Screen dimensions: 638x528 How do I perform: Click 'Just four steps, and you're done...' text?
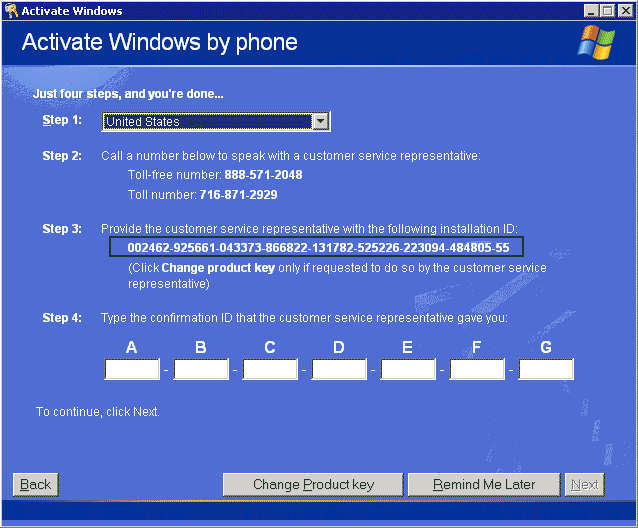(128, 94)
